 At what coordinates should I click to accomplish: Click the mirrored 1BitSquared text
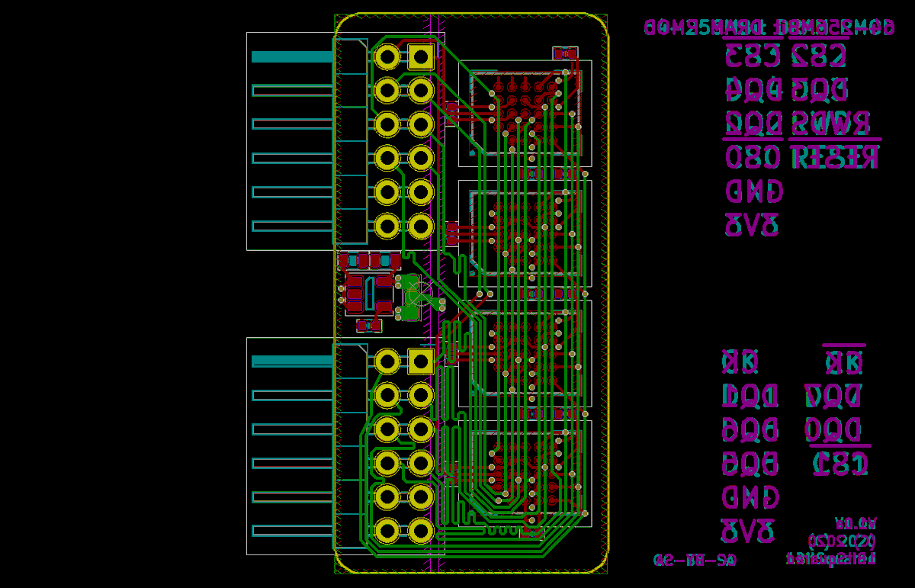pyautogui.click(x=830, y=559)
